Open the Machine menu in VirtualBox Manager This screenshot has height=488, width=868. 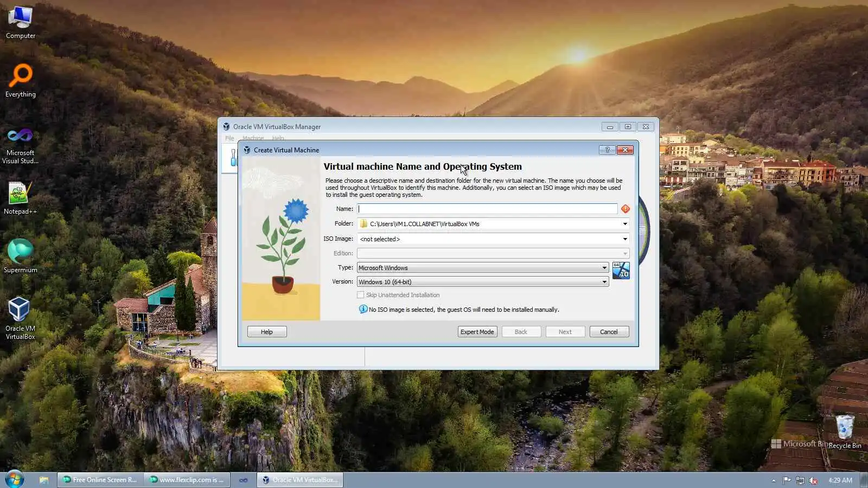[x=253, y=138]
